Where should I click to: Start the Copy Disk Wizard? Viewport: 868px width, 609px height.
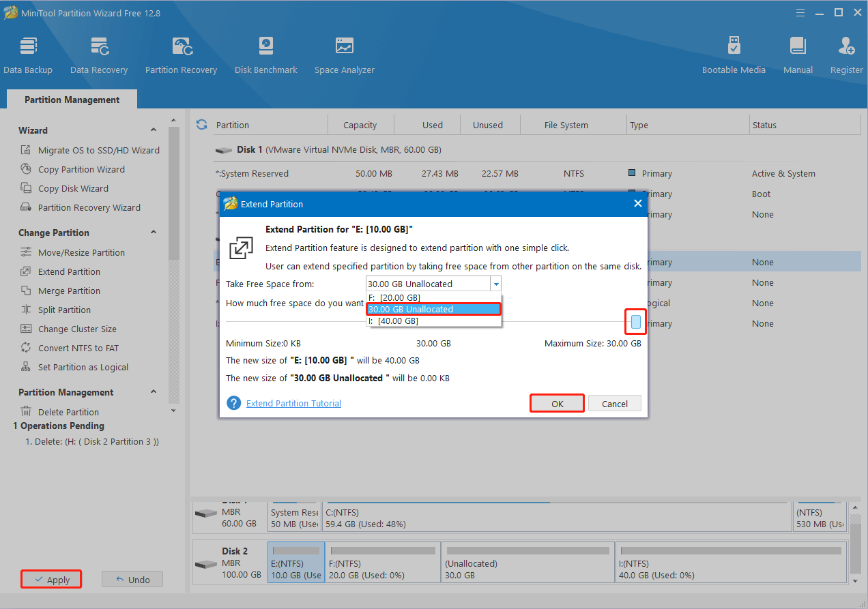point(73,188)
